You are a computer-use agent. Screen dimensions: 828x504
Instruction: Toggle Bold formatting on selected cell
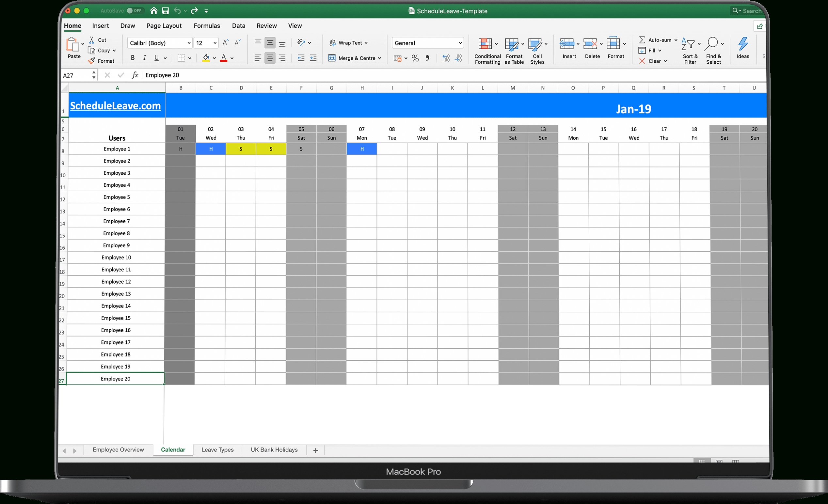tap(133, 57)
